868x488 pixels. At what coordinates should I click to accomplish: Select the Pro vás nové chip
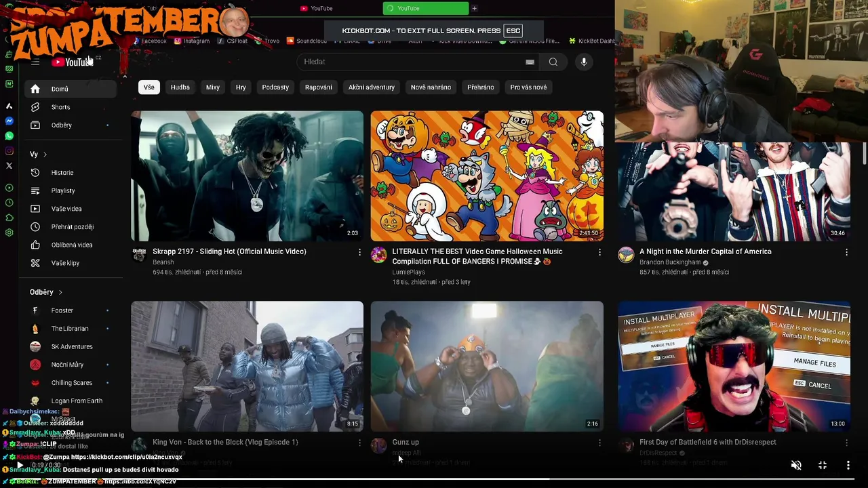528,87
